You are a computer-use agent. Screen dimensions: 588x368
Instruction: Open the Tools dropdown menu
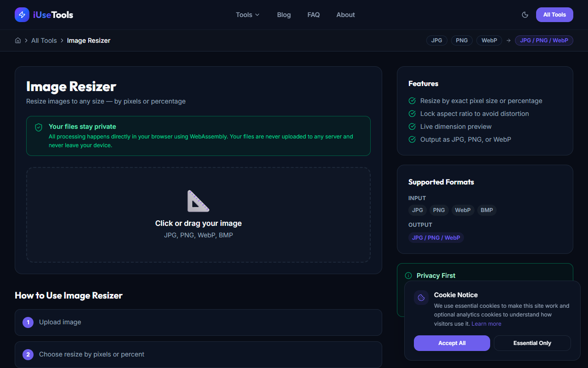[x=247, y=14]
